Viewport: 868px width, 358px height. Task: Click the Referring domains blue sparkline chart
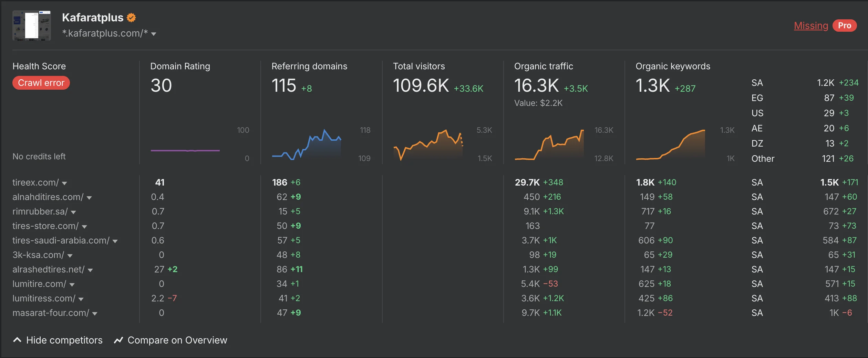click(x=306, y=145)
